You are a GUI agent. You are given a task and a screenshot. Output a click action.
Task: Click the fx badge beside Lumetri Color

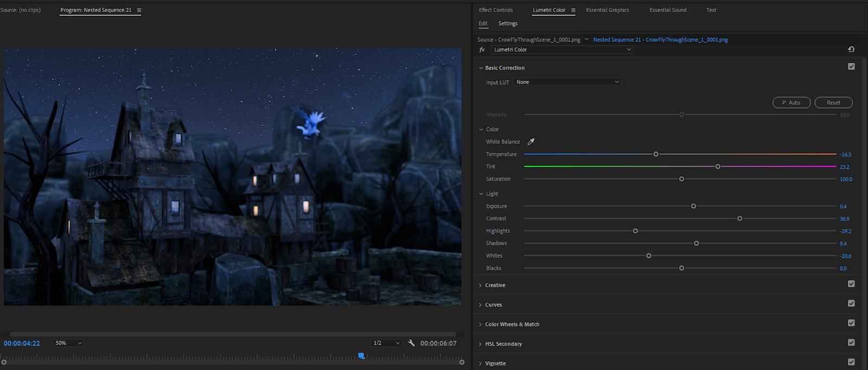pos(482,50)
